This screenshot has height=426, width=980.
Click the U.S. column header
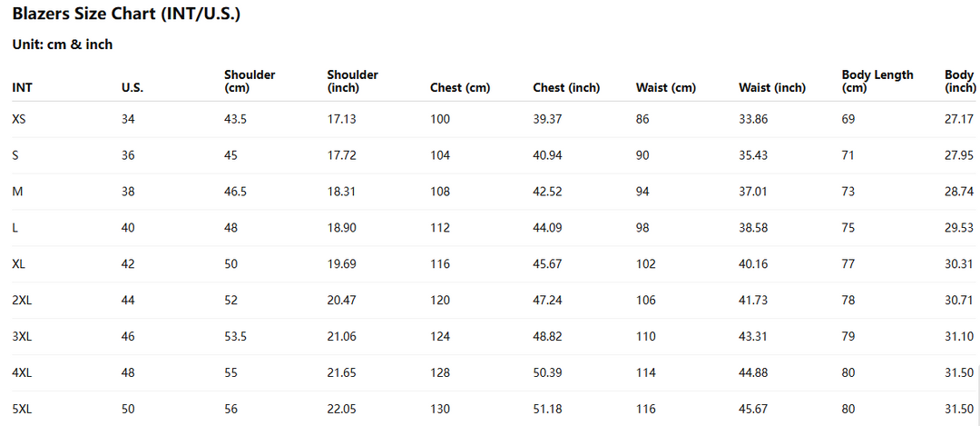[x=132, y=88]
